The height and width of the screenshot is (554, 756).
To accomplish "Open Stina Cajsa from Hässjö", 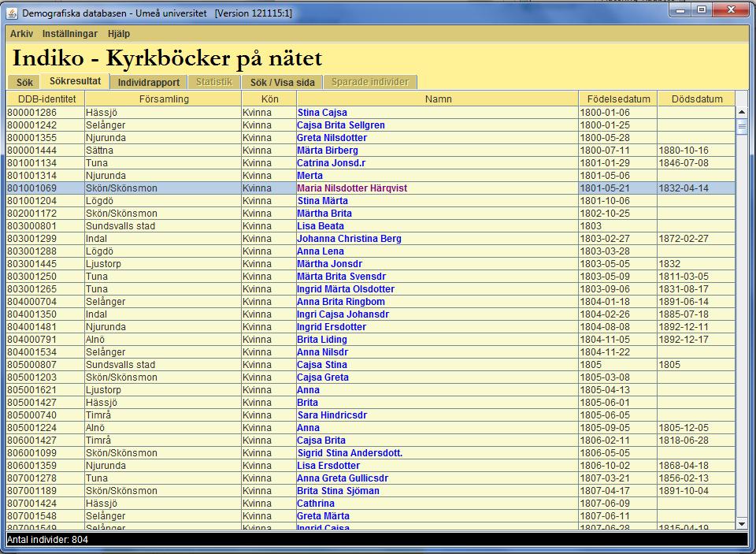I will [322, 113].
